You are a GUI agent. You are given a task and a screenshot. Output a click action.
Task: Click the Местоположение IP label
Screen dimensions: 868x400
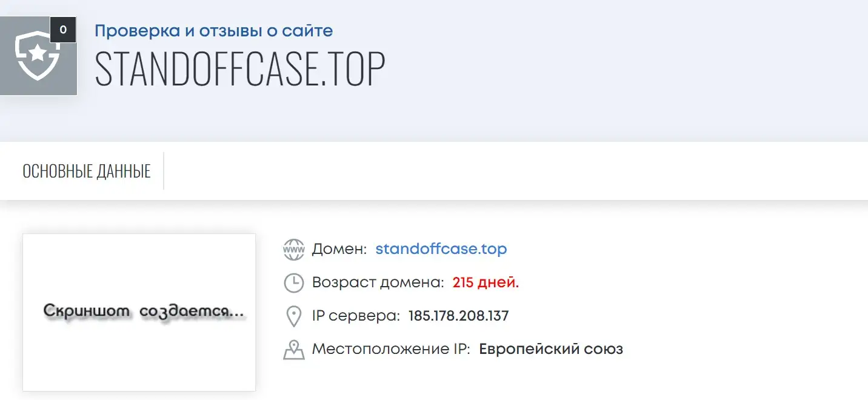point(391,349)
